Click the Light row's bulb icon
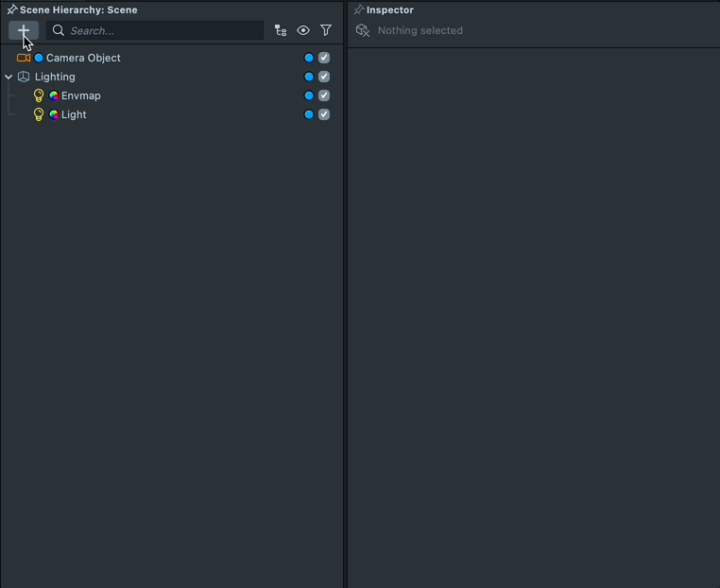Image resolution: width=720 pixels, height=588 pixels. (x=39, y=114)
